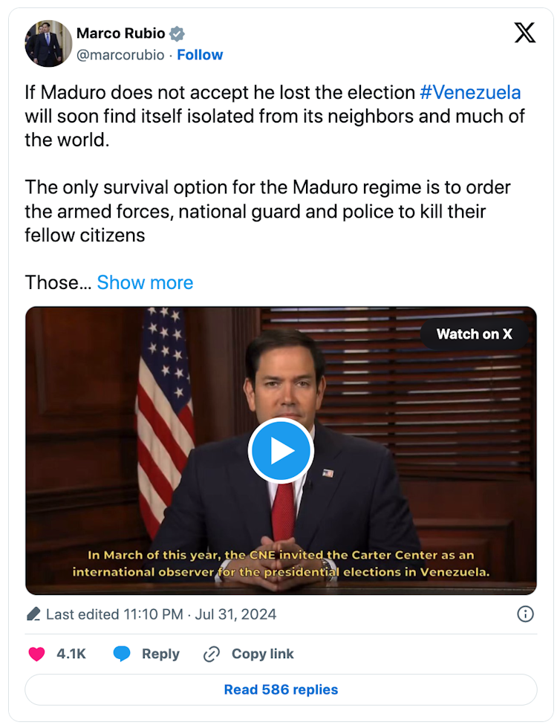This screenshot has height=728, width=560.
Task: Click the reply speech bubble icon
Action: tap(122, 654)
